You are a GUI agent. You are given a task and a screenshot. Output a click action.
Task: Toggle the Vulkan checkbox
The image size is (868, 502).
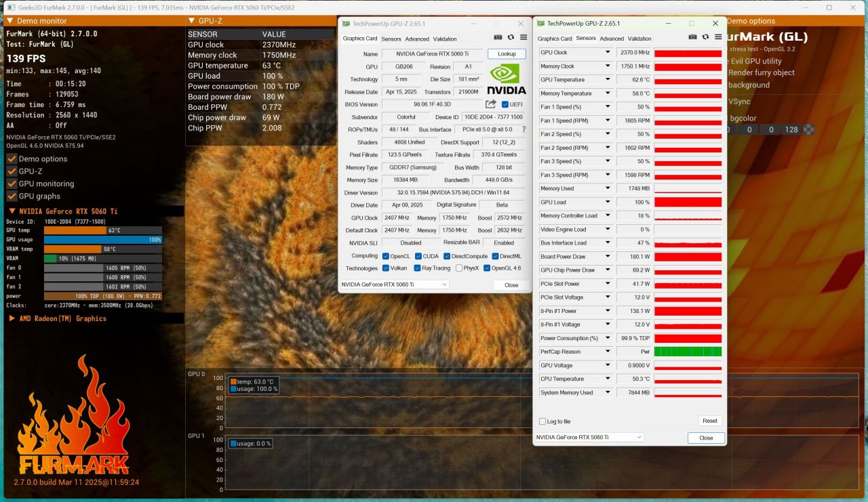click(x=386, y=268)
